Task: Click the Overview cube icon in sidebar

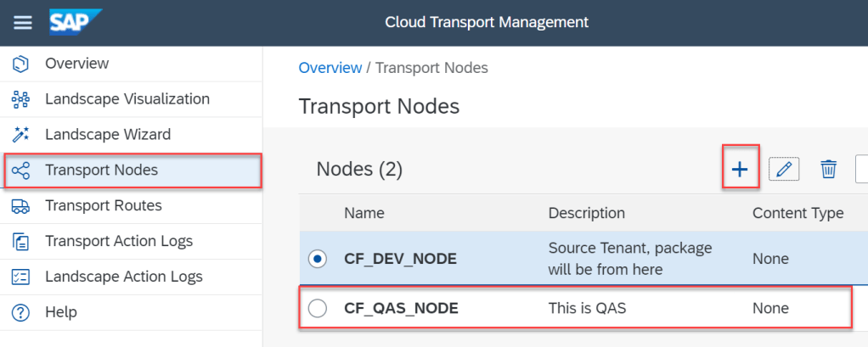Action: (21, 64)
